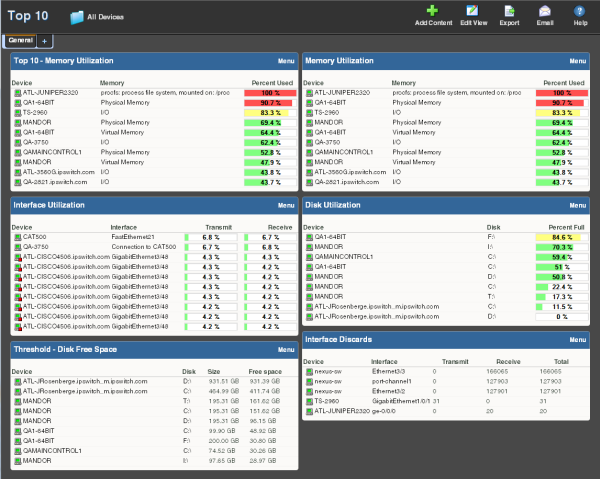Click device icon for TS-2960 in Interface Discards

click(309, 401)
